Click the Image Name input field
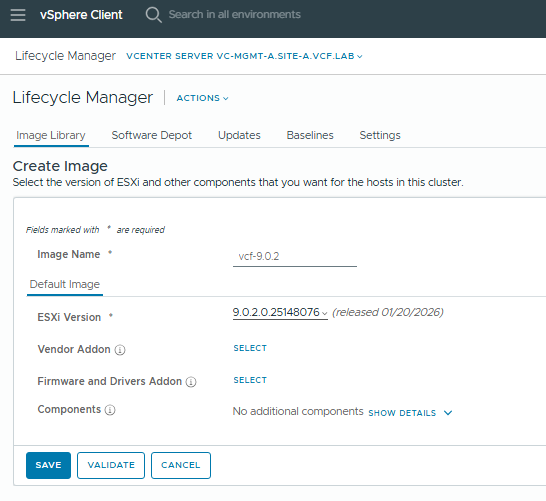This screenshot has width=546, height=501. coord(295,257)
